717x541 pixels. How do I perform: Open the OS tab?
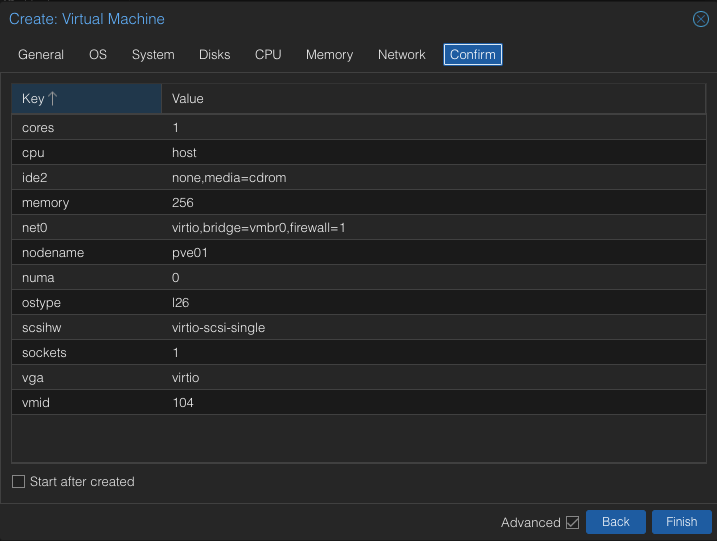coord(98,55)
